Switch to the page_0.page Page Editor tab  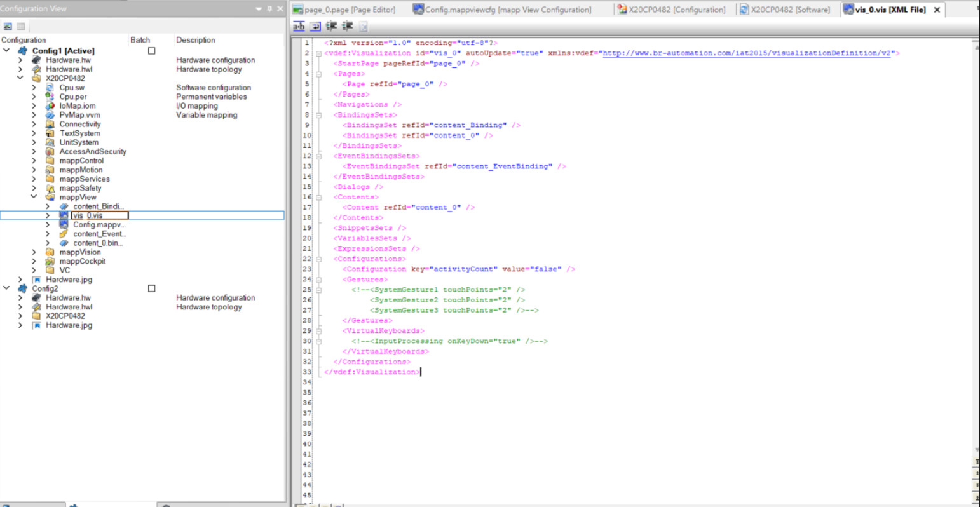(349, 10)
